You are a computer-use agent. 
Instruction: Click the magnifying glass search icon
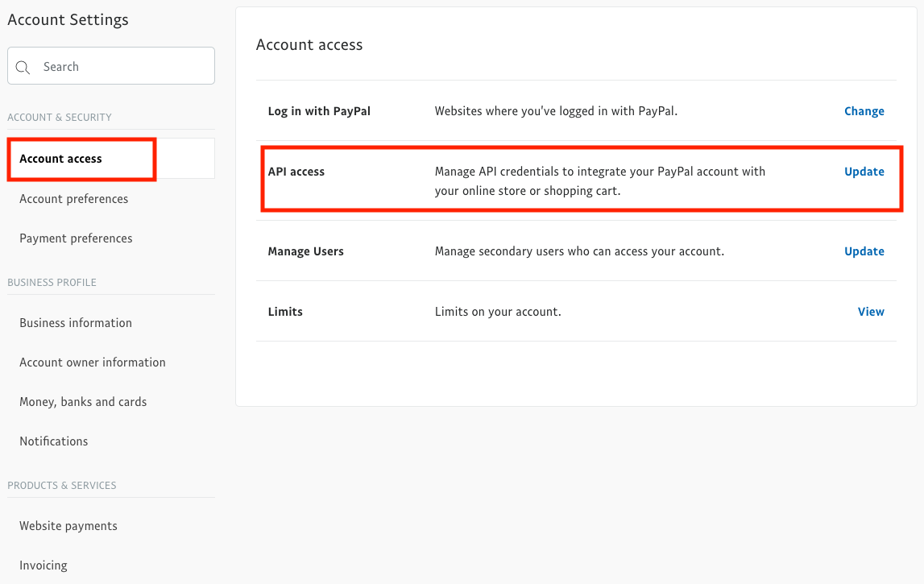(x=23, y=67)
